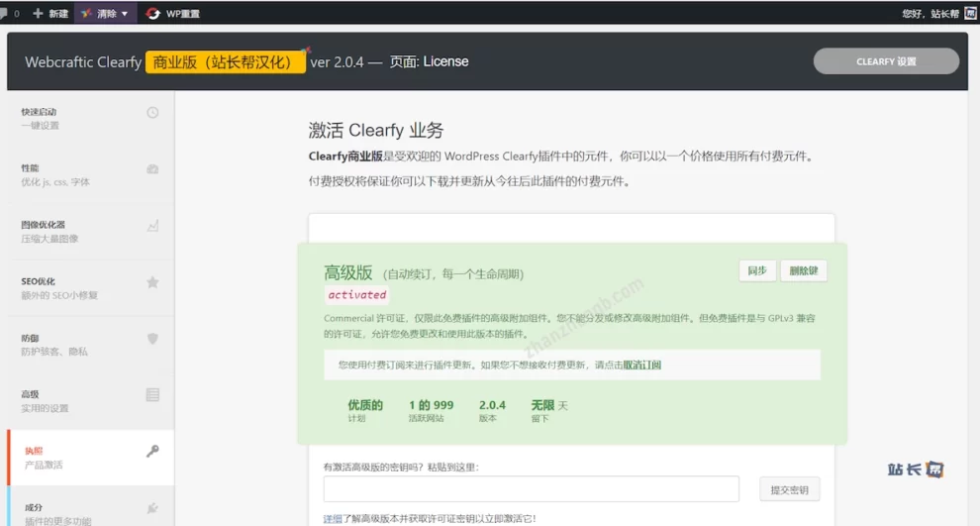Click the key icon beside 执照
The height and width of the screenshot is (526, 980).
[x=152, y=452]
